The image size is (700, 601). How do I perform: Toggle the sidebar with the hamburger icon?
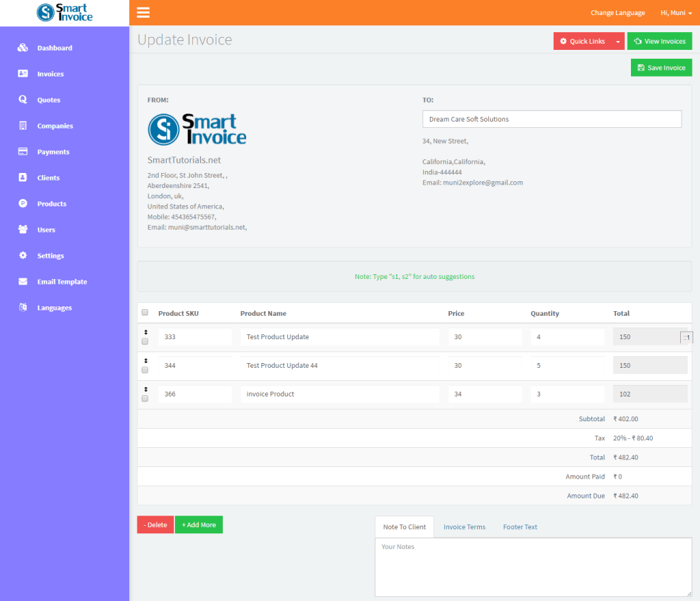(143, 12)
